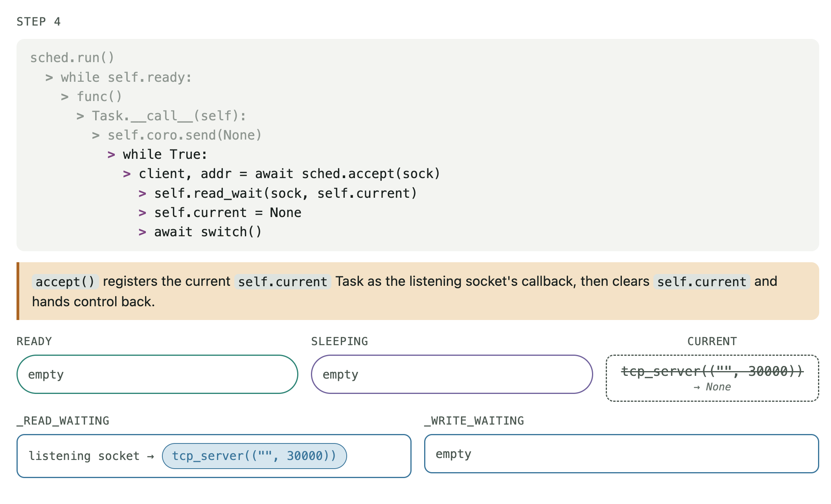The height and width of the screenshot is (504, 831).
Task: Click the first self.current inline code tag
Action: (283, 281)
